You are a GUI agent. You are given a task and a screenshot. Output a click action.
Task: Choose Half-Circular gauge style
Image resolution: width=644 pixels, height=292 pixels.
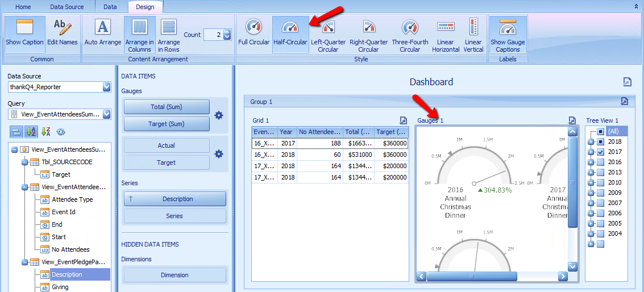point(290,35)
